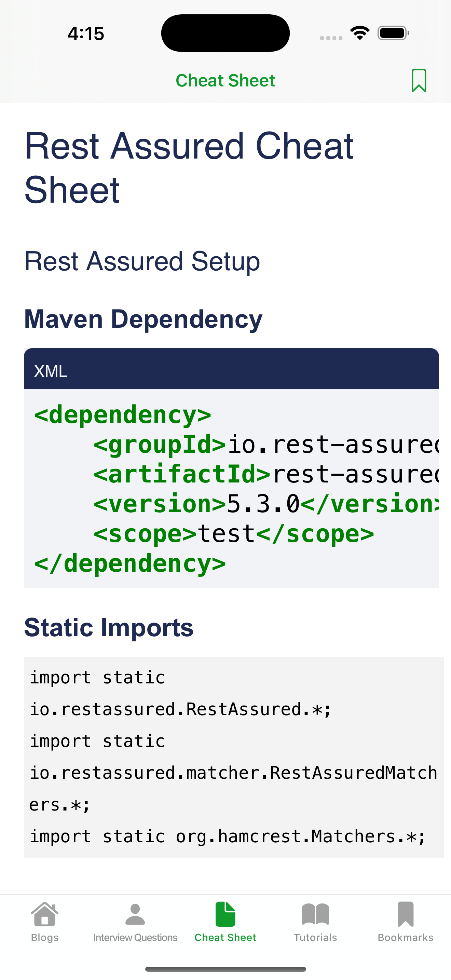Go to Interview Questions tab label

[135, 937]
